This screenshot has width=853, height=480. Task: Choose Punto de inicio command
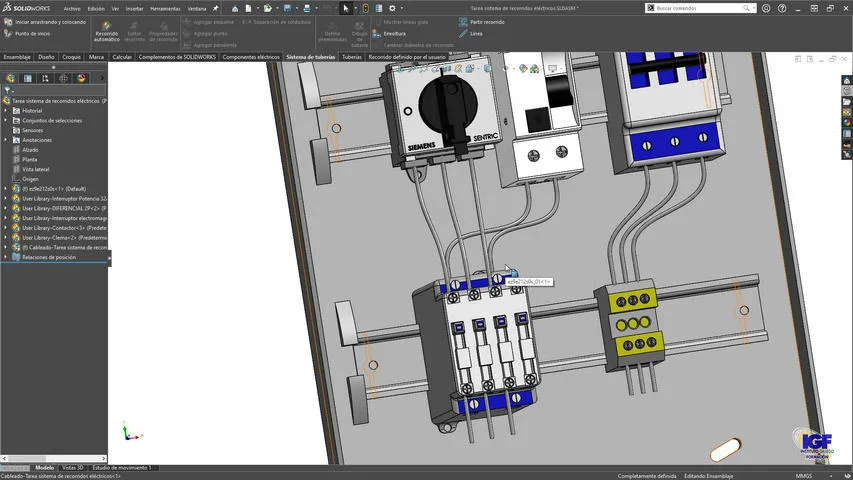pos(27,34)
